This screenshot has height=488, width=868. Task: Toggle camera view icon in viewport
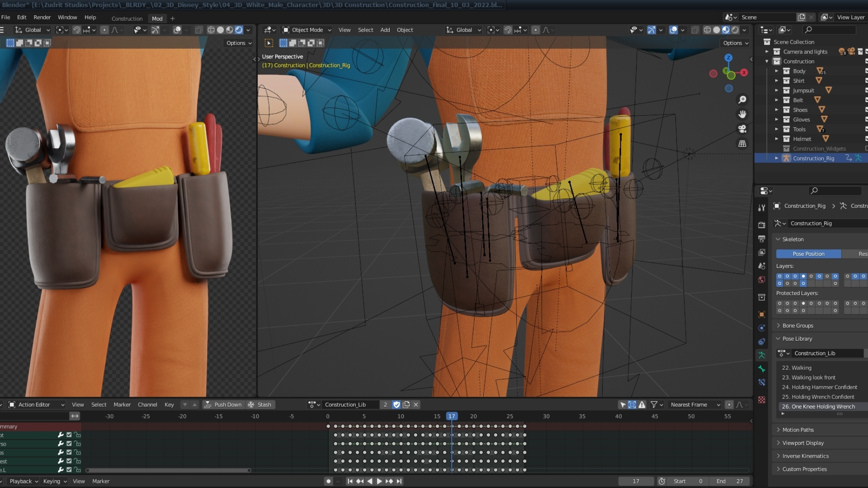tap(742, 129)
